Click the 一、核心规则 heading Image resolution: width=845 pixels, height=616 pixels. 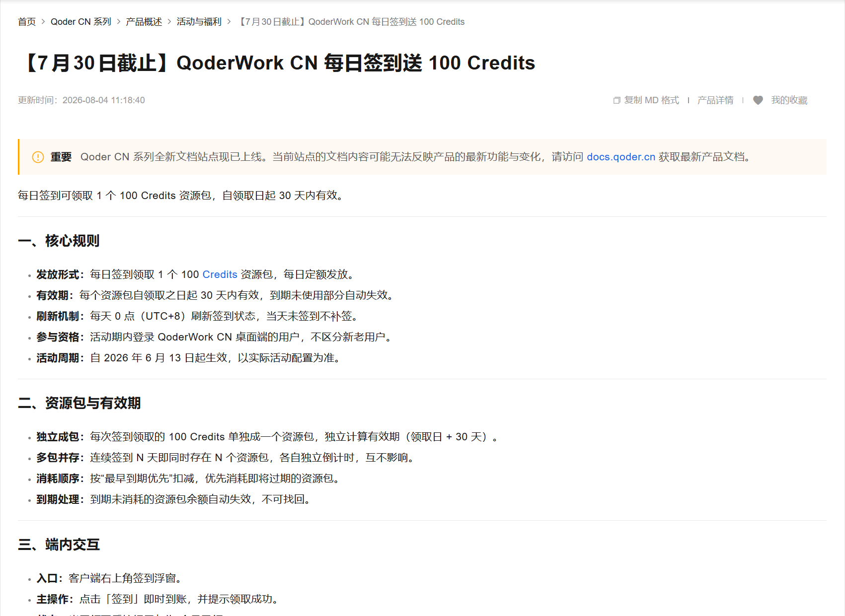[59, 241]
